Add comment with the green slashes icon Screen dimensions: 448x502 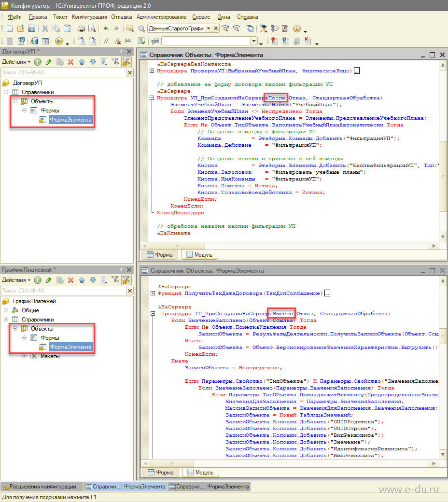pos(106,41)
